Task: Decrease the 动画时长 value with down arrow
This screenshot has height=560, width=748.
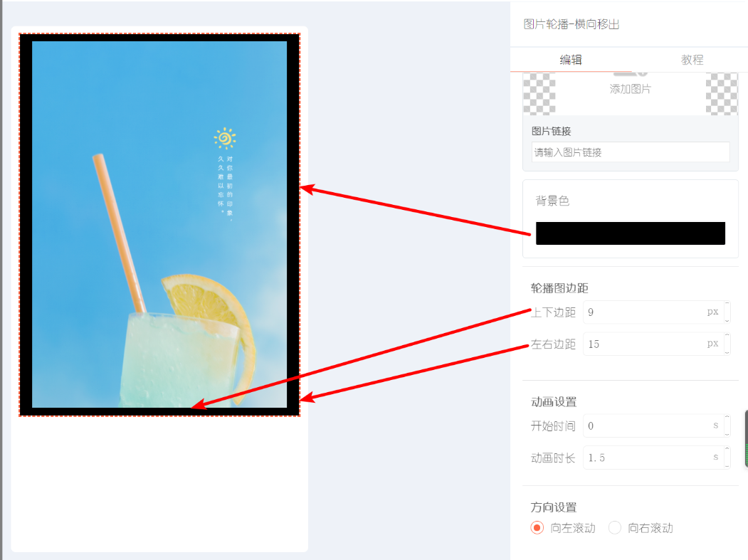Action: pyautogui.click(x=727, y=463)
